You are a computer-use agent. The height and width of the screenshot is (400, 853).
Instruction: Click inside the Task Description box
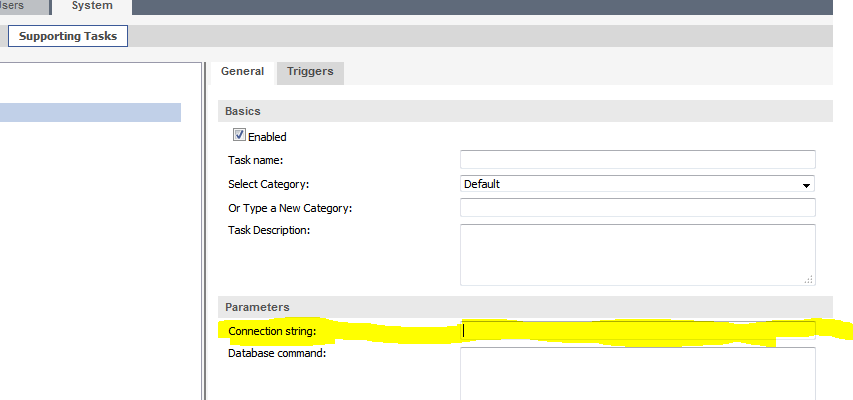(x=637, y=254)
